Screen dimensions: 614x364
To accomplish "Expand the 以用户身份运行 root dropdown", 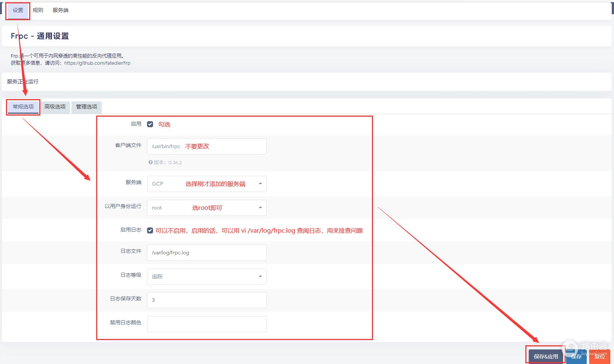I will point(207,208).
